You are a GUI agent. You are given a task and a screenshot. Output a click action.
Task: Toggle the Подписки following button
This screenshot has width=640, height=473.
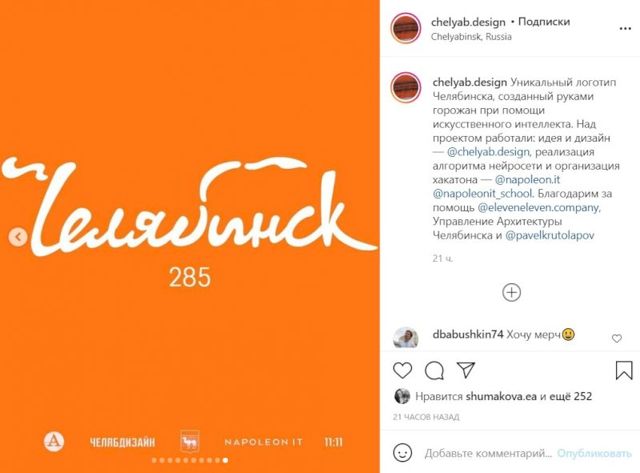(x=544, y=22)
